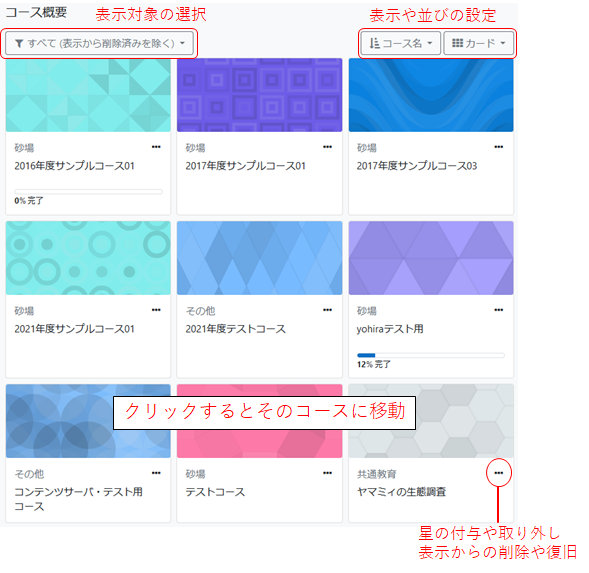The height and width of the screenshot is (573, 589).
Task: Click the 12% progress bar of yohiraテスト用
Action: [x=431, y=355]
